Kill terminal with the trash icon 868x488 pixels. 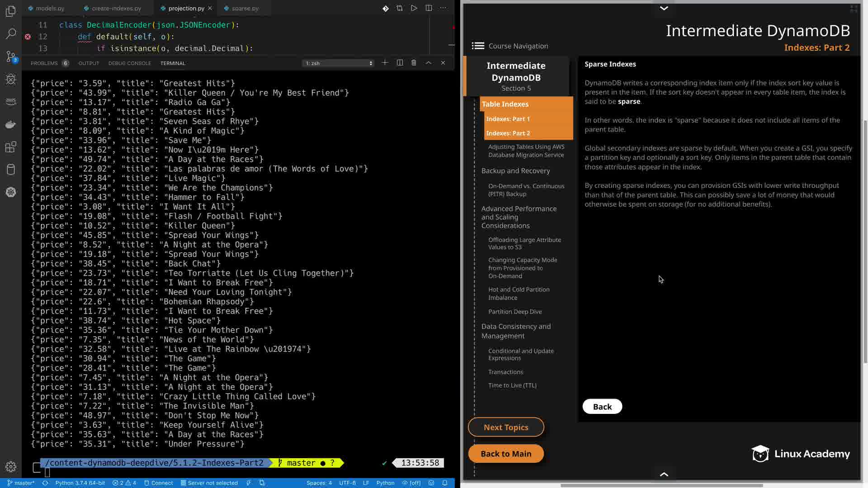[414, 63]
